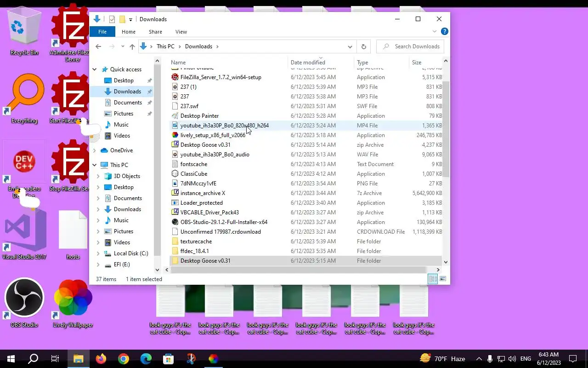Go back with the Back arrow
The image size is (588, 368).
coord(98,46)
